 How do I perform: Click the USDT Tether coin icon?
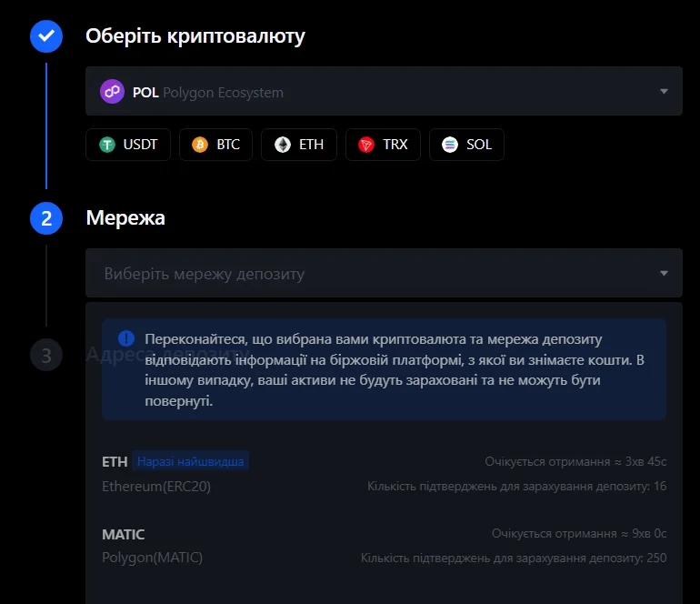(x=108, y=145)
